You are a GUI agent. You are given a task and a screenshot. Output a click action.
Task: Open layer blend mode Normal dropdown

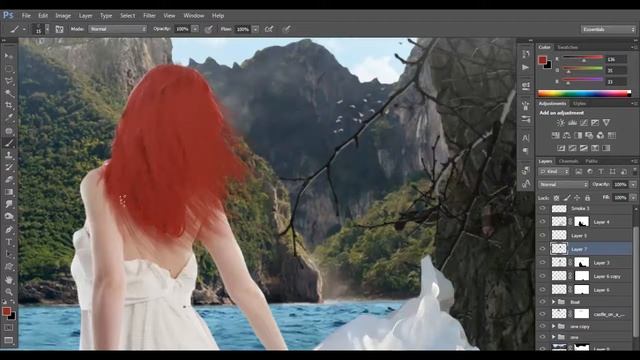(x=563, y=184)
